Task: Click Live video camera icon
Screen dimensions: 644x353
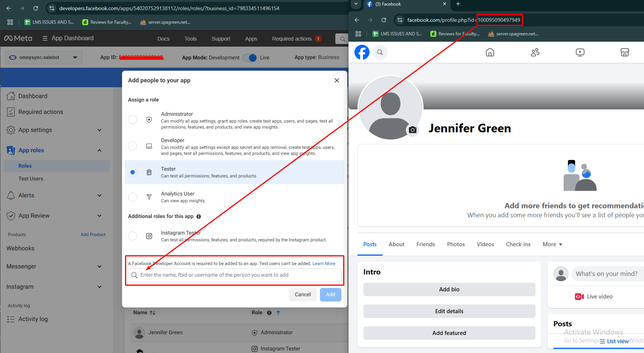Action: click(x=579, y=297)
